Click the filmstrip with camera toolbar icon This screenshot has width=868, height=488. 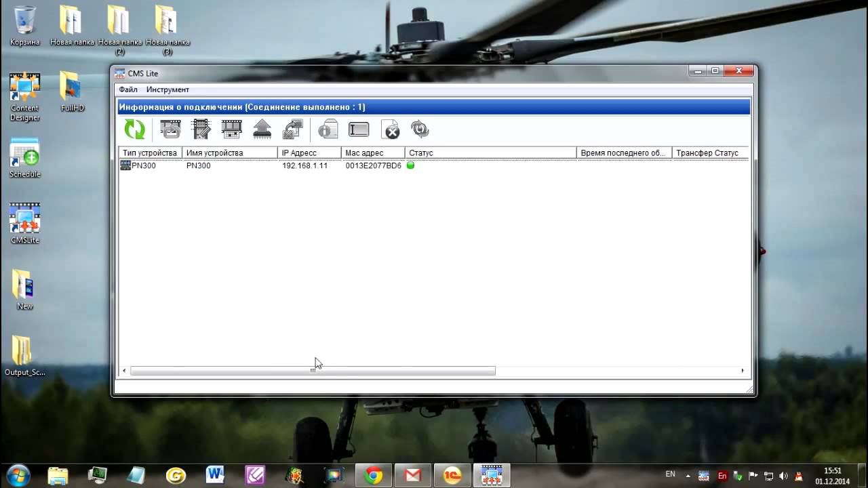tap(170, 129)
